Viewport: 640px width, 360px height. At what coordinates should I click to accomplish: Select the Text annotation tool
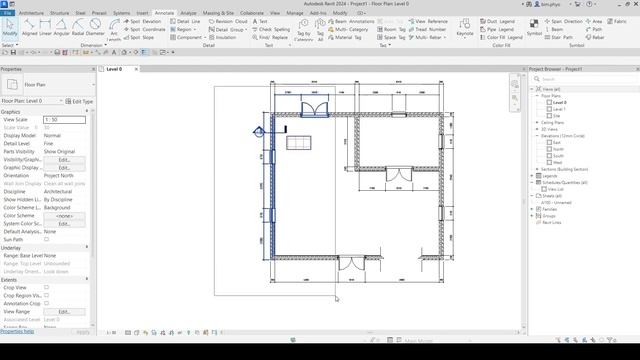click(260, 21)
